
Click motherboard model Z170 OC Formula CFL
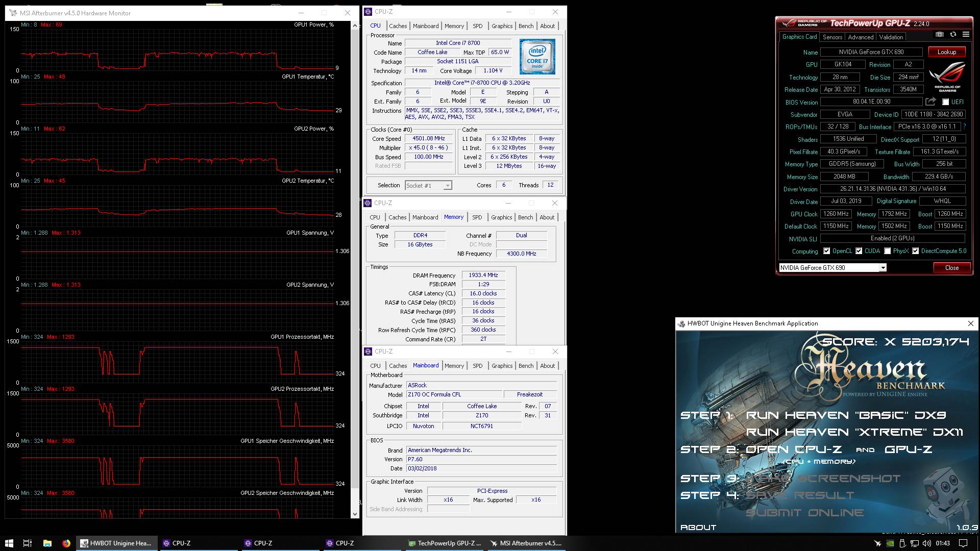pyautogui.click(x=454, y=394)
